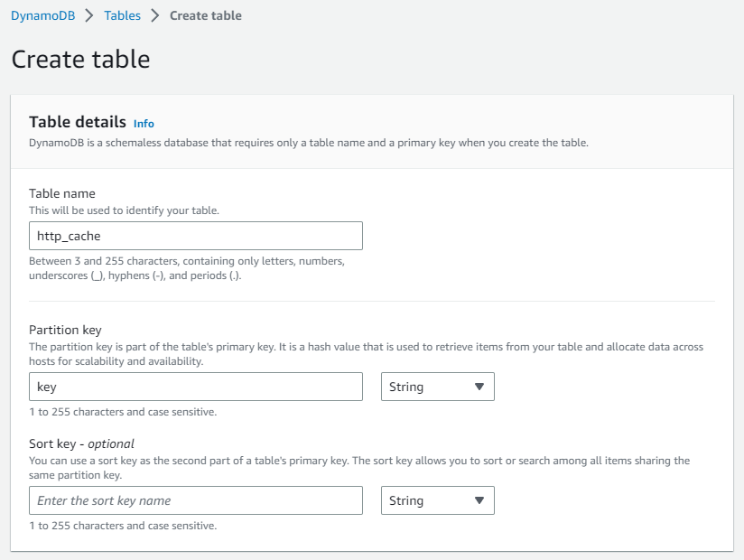
Task: Open the Info link beside Table details
Action: click(144, 124)
